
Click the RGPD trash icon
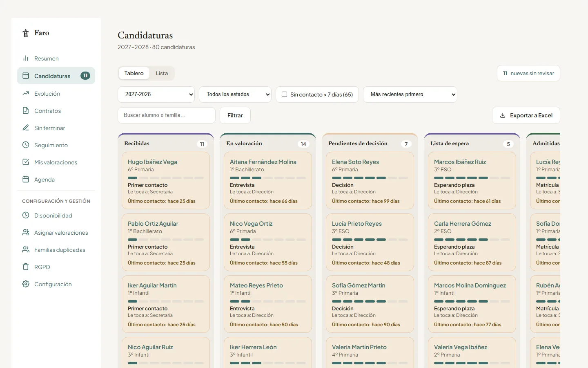point(26,267)
